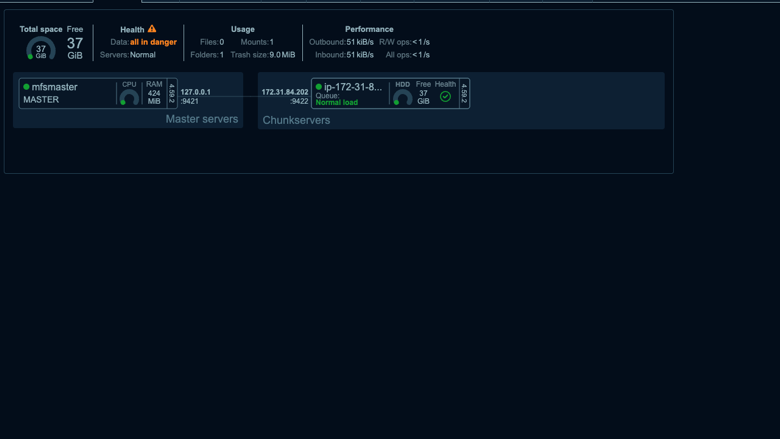Click the Outbound 51 kiB/s performance value
The image size is (780, 439).
pyautogui.click(x=360, y=42)
